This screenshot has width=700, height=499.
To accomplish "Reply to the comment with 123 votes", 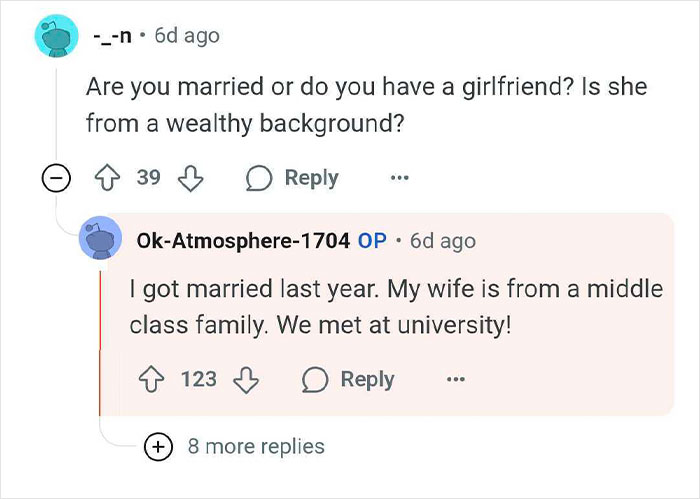I will pyautogui.click(x=349, y=379).
